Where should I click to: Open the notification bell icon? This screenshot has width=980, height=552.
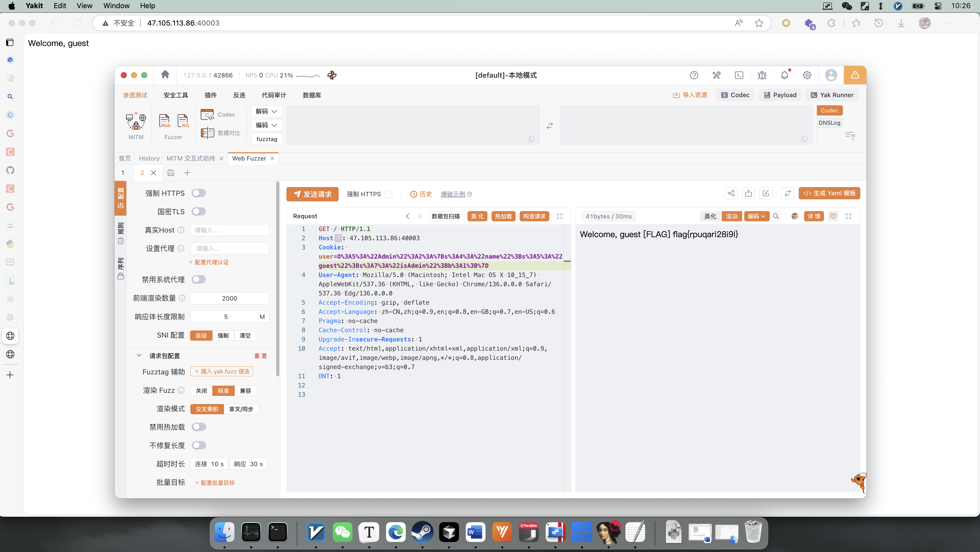coord(784,75)
